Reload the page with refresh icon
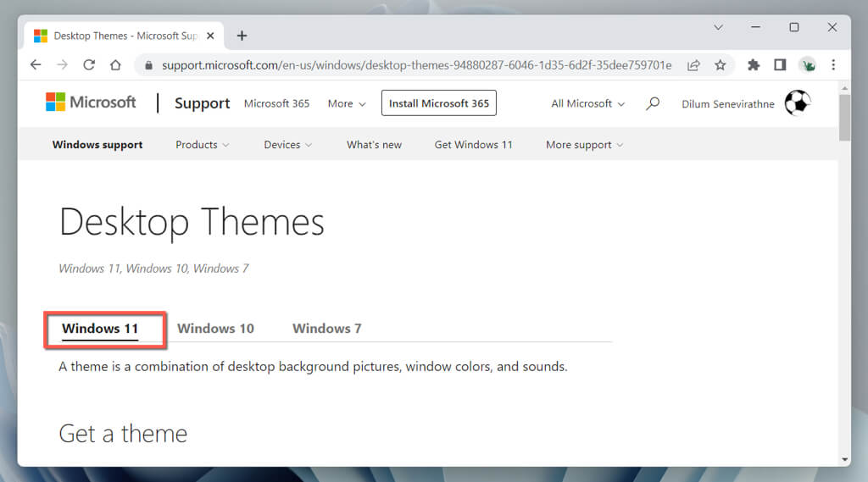Viewport: 868px width, 482px height. [88, 65]
